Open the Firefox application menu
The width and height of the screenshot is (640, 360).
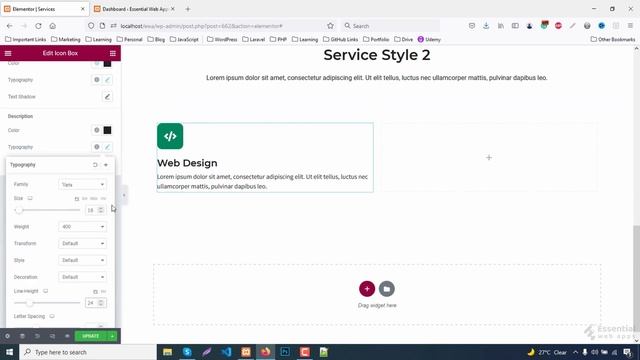[630, 26]
